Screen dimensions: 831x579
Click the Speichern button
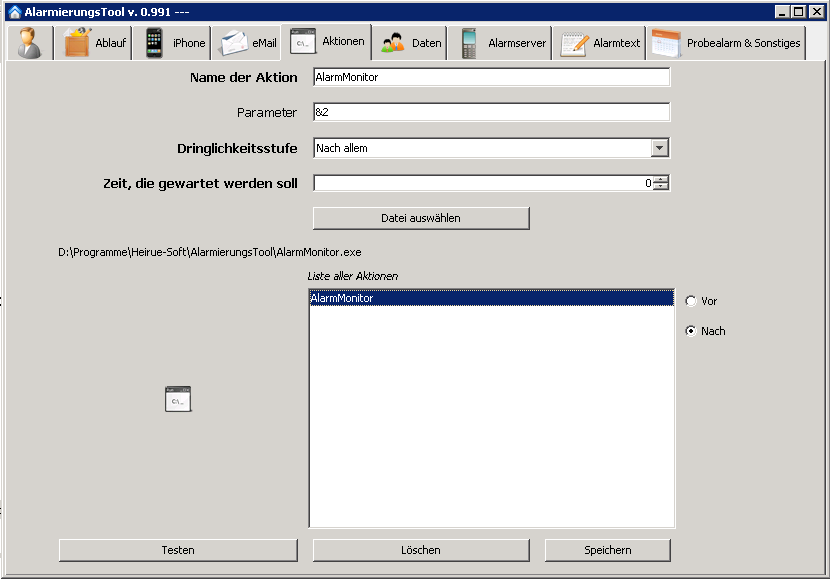[x=607, y=550]
